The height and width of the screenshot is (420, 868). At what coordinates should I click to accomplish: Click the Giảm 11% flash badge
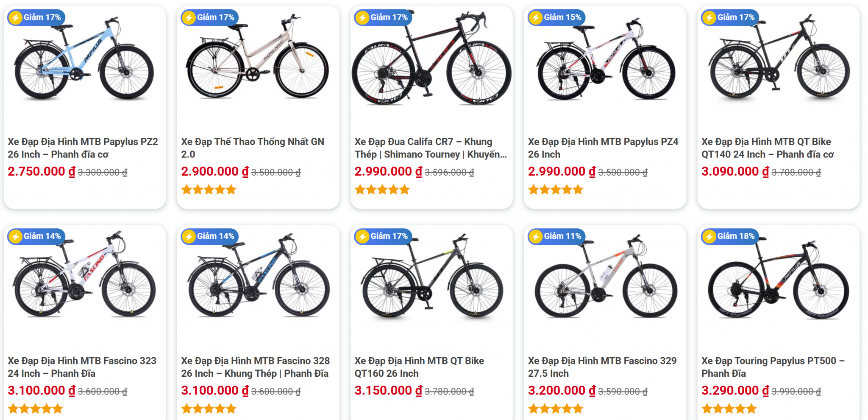point(556,236)
